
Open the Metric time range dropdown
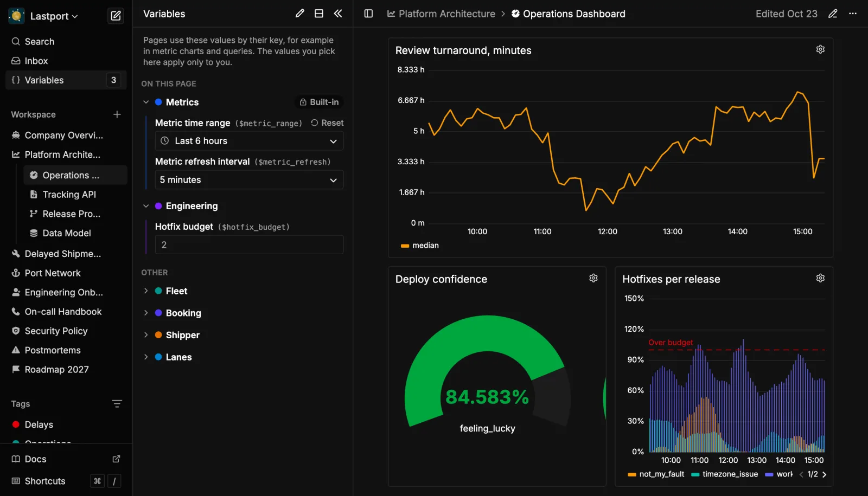click(249, 141)
